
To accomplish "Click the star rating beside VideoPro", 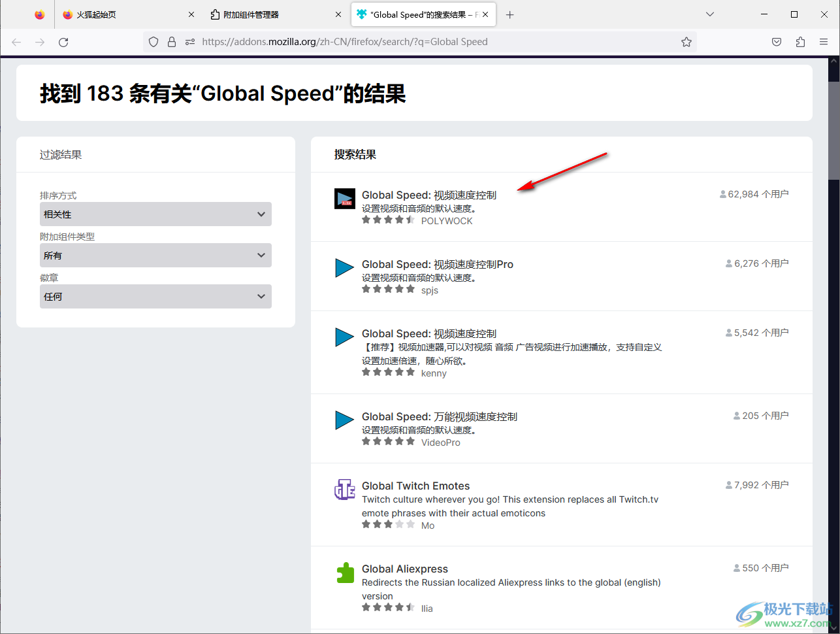I will tap(389, 441).
